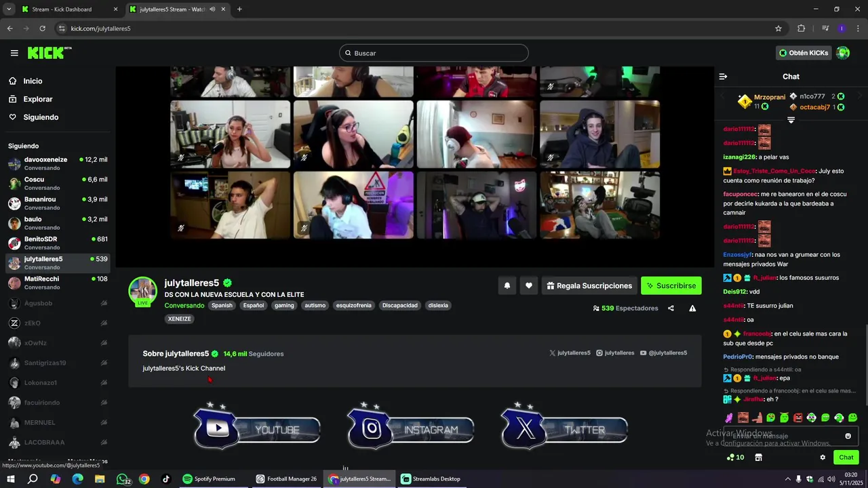Open YouTube link @julytalleres5 in about
The height and width of the screenshot is (488, 868).
[663, 353]
